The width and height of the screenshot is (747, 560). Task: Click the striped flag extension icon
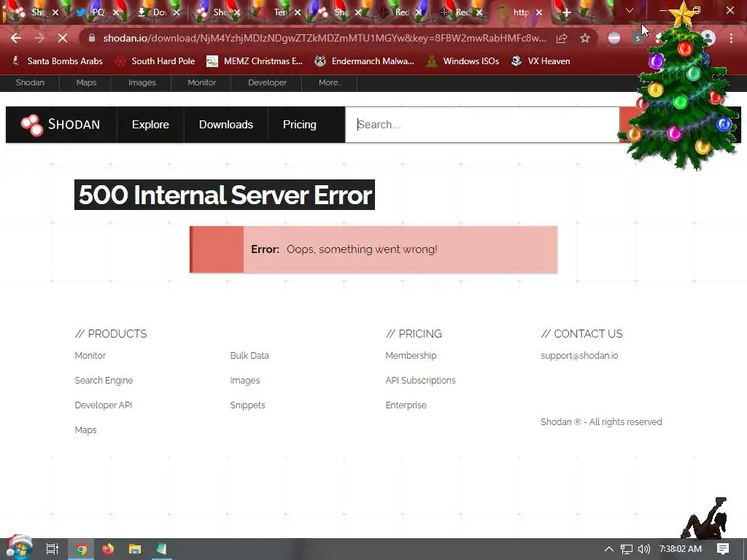[x=614, y=38]
